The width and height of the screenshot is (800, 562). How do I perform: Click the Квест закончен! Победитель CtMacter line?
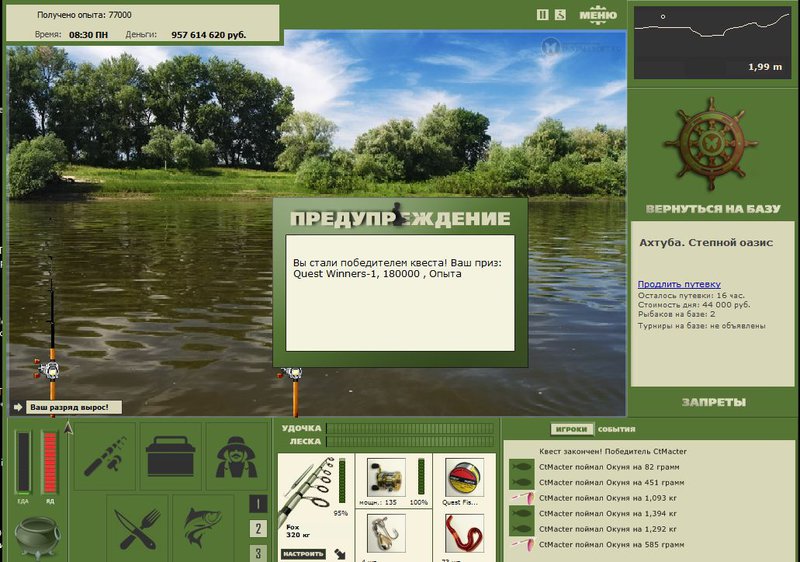click(613, 451)
